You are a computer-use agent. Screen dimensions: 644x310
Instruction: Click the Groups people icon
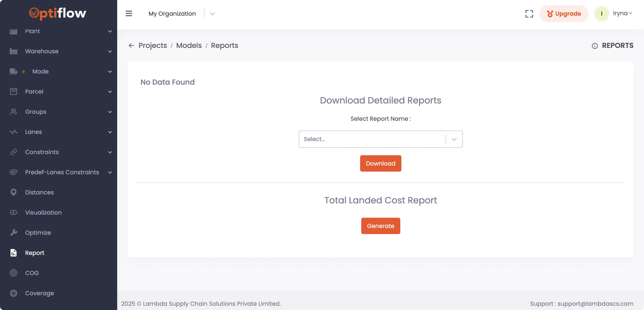[14, 112]
